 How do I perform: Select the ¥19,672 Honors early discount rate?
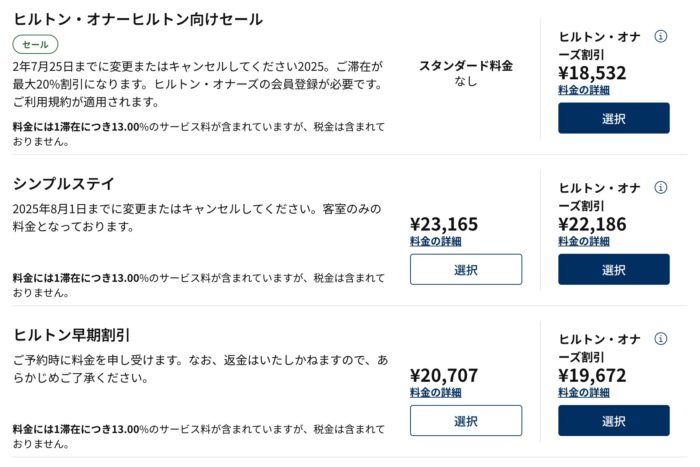click(614, 421)
